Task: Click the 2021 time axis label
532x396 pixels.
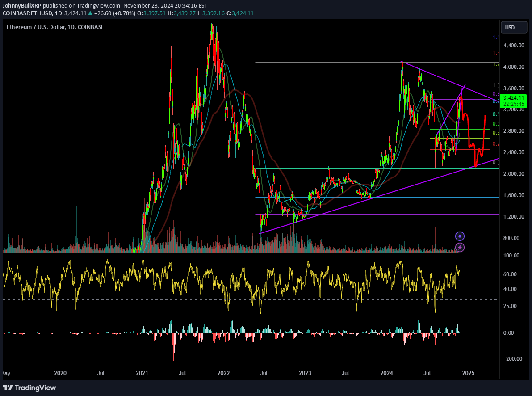Action: tap(142, 373)
